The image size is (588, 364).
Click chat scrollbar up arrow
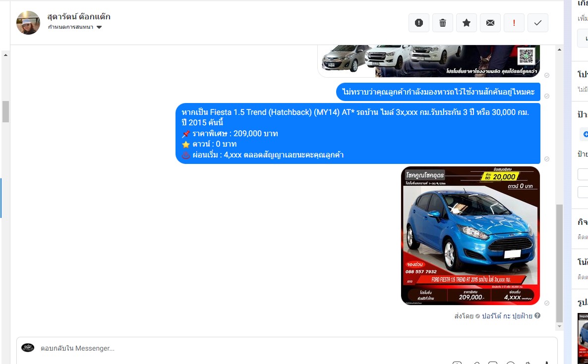click(x=559, y=50)
